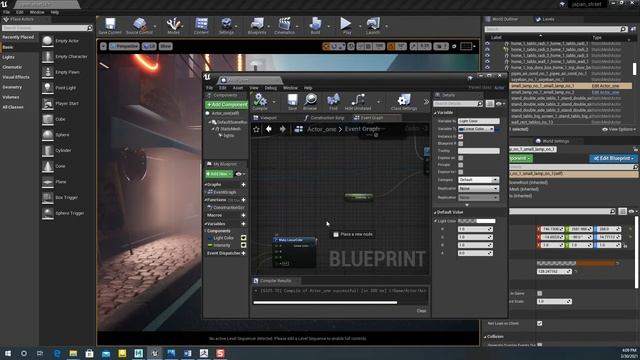This screenshot has height=360, width=640.
Task: Add new macro with Macros plus icon
Action: pyautogui.click(x=244, y=215)
